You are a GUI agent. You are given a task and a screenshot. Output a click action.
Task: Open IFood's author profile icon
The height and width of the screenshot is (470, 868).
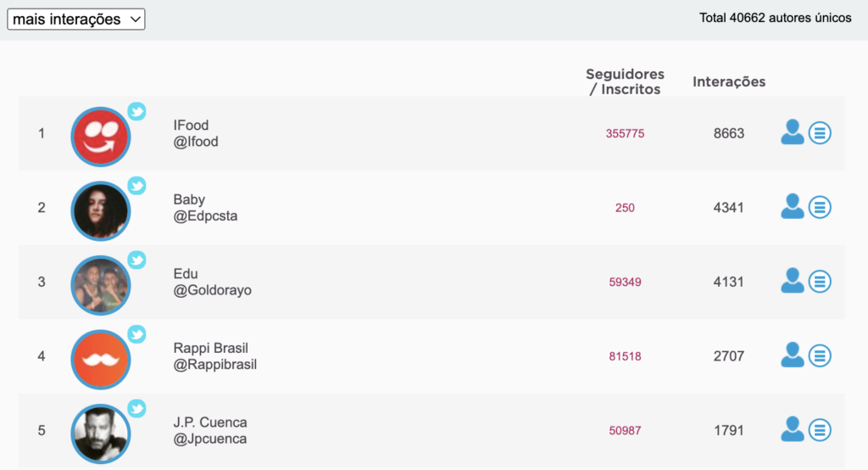point(793,132)
